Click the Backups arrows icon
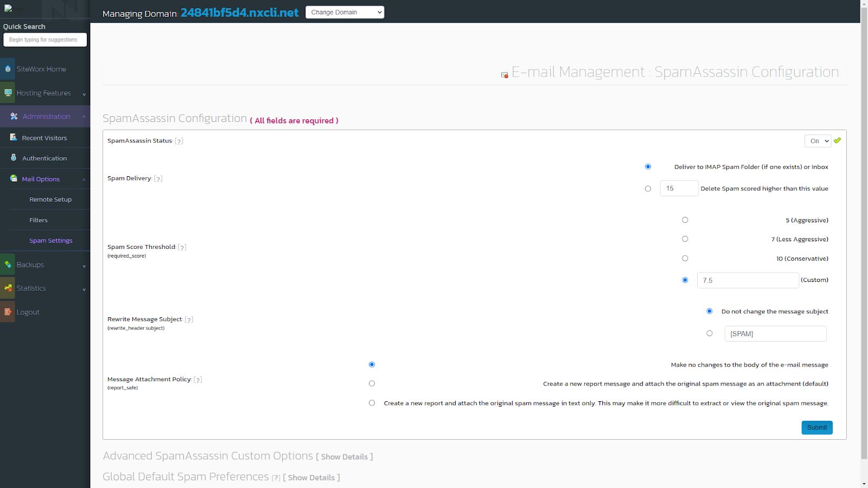Screen dimensions: 868x488 [x=8, y=264]
